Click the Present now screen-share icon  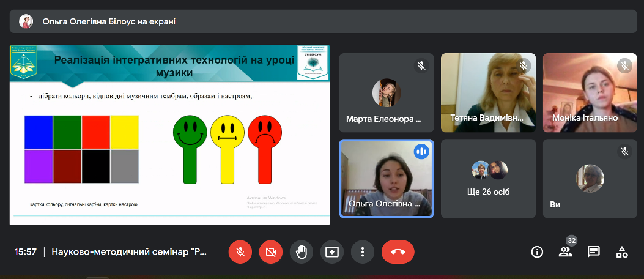[x=332, y=251]
